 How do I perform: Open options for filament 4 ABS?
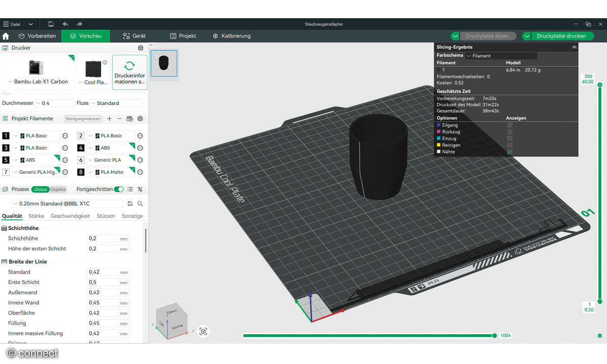pos(140,148)
